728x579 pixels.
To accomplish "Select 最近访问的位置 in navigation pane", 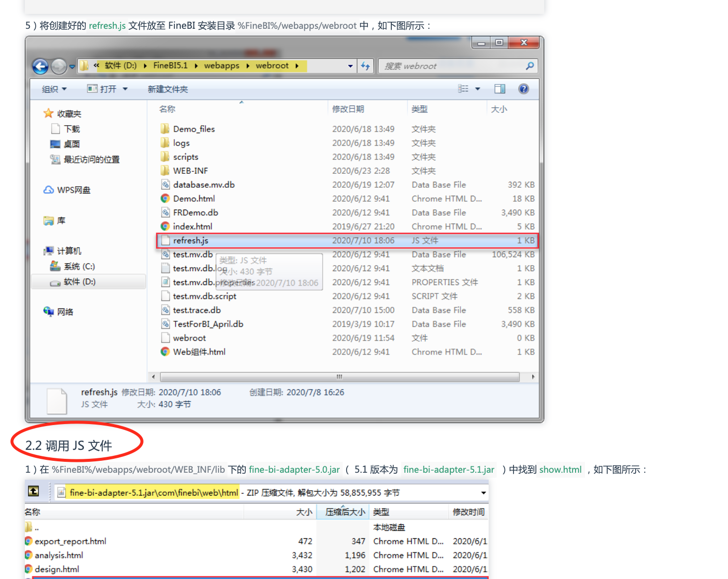I will (85, 159).
